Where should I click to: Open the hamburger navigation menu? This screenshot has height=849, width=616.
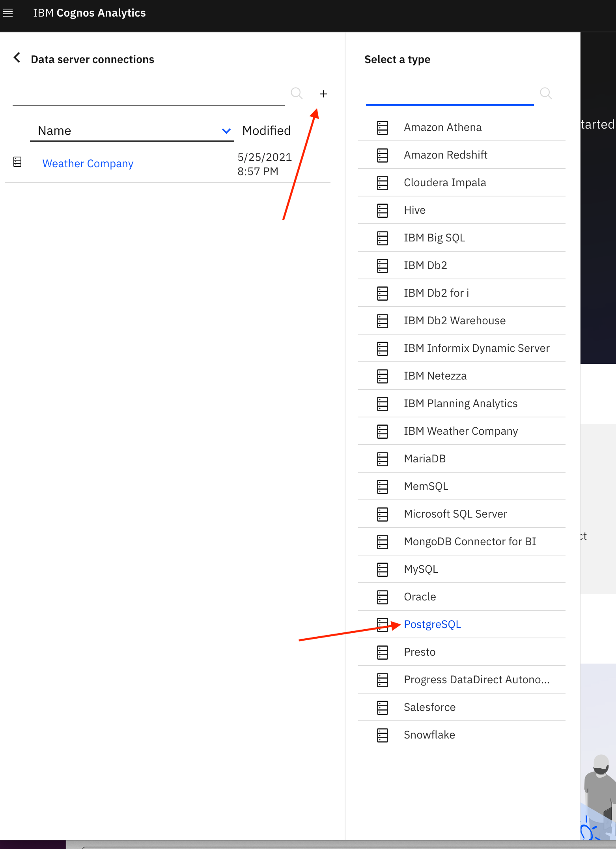[x=8, y=13]
